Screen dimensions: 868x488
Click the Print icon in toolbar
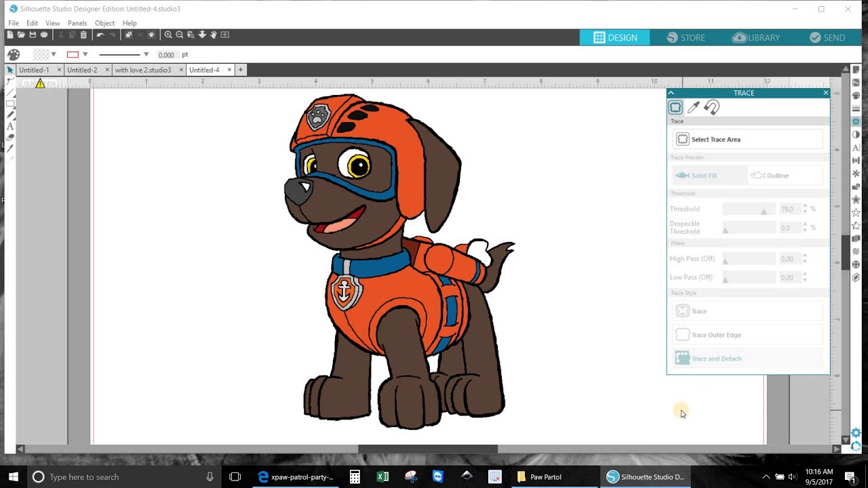tap(44, 35)
